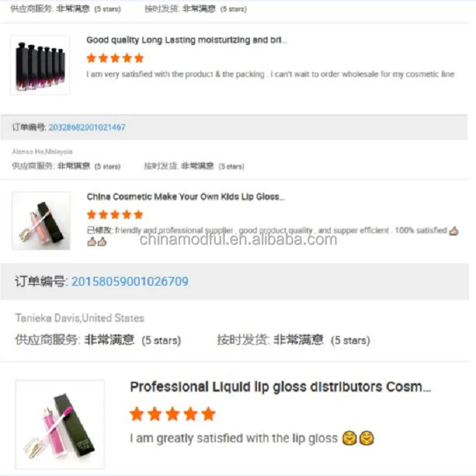Click the thumbs-up emoji after '100% satisfied'

point(454,231)
